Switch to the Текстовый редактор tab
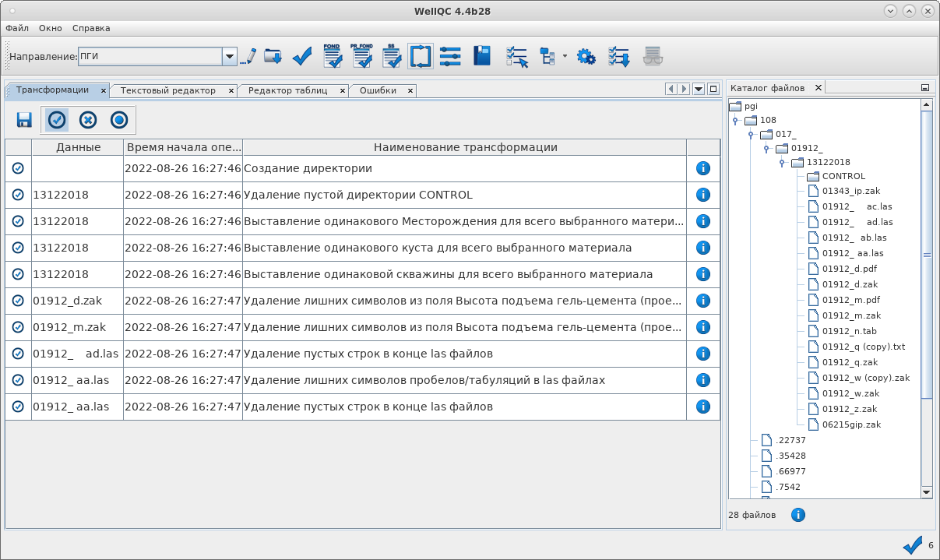 (168, 90)
